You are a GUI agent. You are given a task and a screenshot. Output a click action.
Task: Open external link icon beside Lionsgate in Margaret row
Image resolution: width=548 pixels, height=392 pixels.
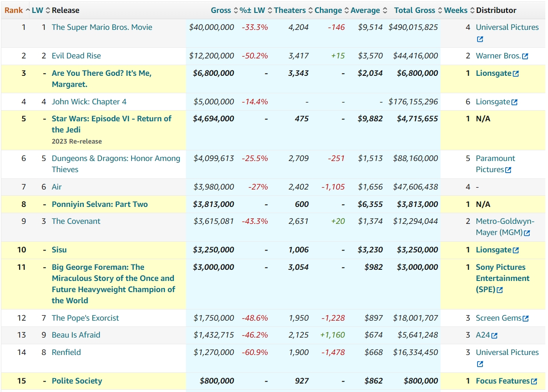coord(516,74)
